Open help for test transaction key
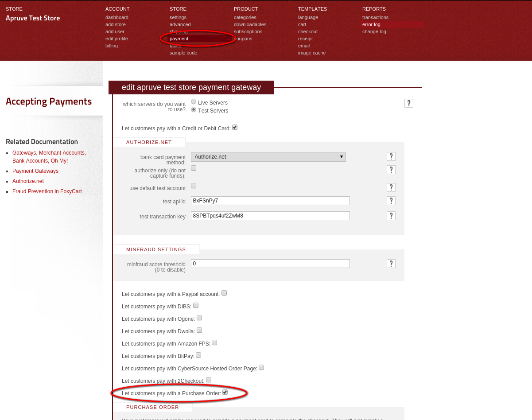 (x=391, y=216)
